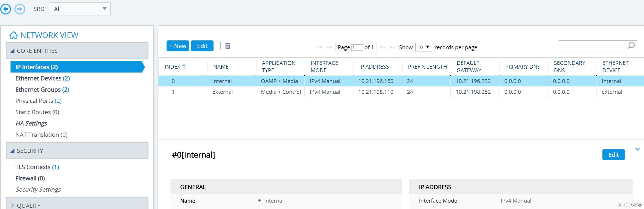Click the IP ADDRESS column header
The image size is (644, 209).
click(374, 67)
